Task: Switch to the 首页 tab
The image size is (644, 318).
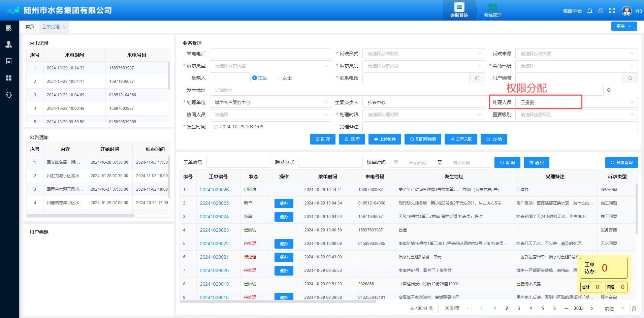Action: coord(30,27)
